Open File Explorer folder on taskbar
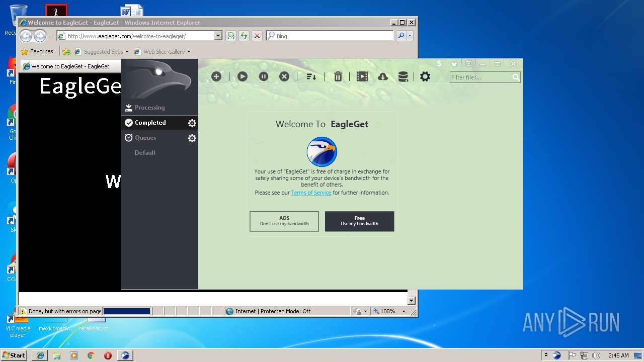Image resolution: width=644 pixels, height=362 pixels. [57, 355]
